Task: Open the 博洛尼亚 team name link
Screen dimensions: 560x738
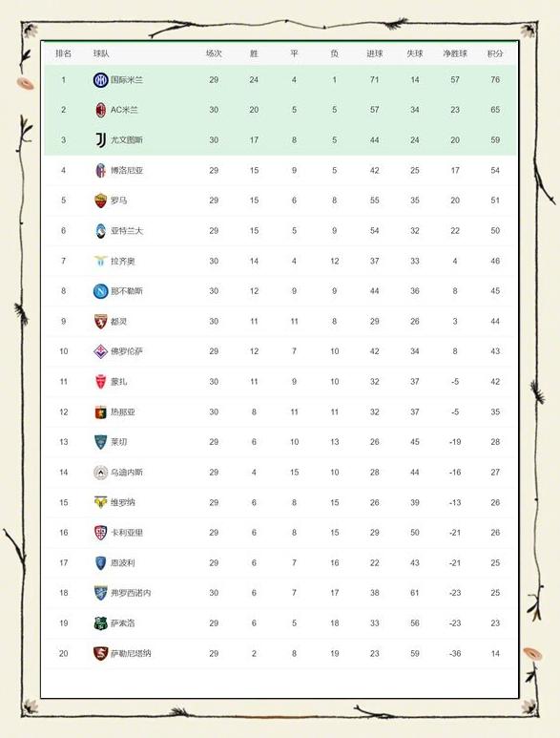Action: coord(127,170)
